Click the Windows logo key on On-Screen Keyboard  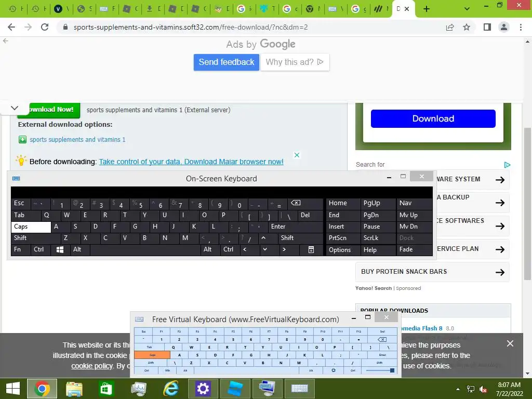60,250
